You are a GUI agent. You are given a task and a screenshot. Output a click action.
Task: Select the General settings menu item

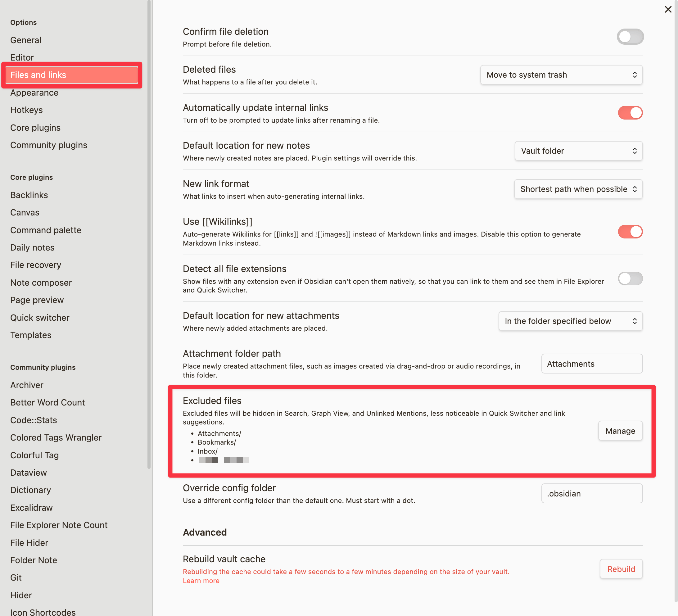pyautogui.click(x=25, y=39)
